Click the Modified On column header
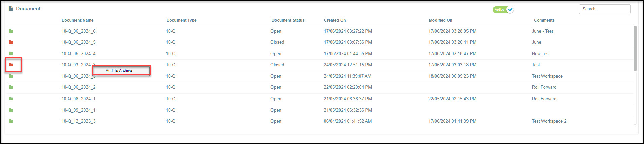The width and height of the screenshot is (644, 144). [x=441, y=20]
